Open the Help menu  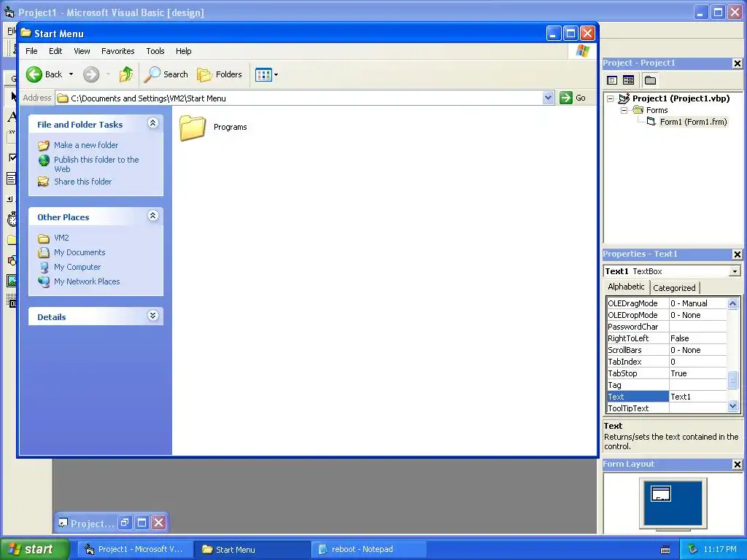tap(183, 51)
